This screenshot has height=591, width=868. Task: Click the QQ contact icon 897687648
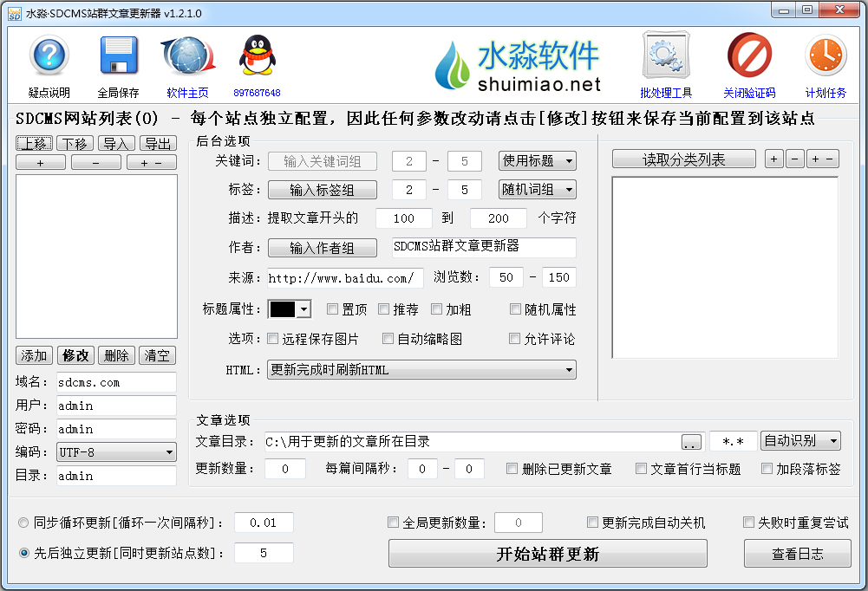coord(258,55)
